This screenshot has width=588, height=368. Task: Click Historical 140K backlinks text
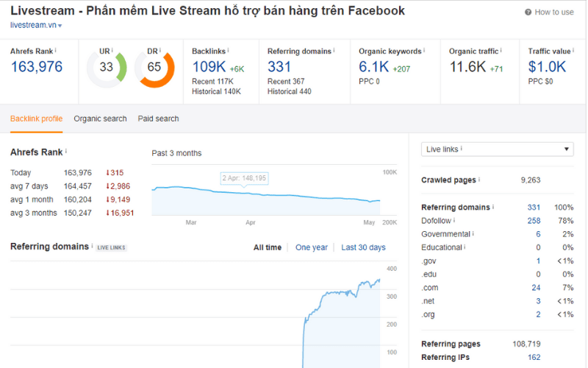pos(216,91)
